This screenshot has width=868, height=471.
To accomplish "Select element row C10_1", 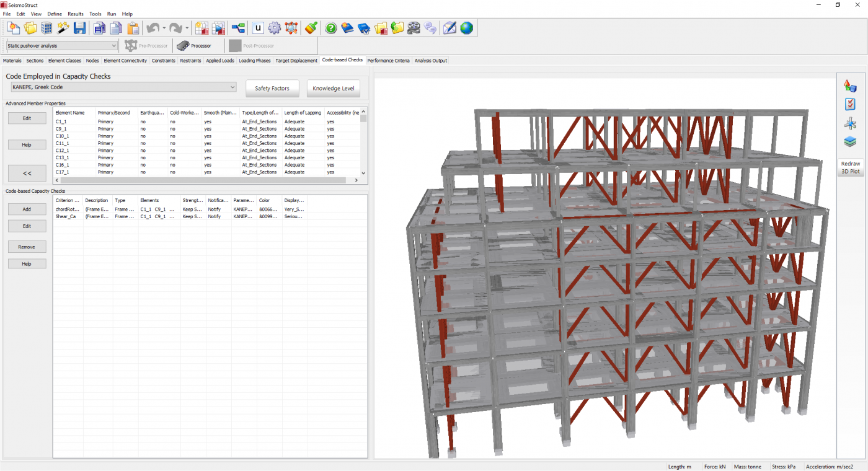I will [206, 136].
